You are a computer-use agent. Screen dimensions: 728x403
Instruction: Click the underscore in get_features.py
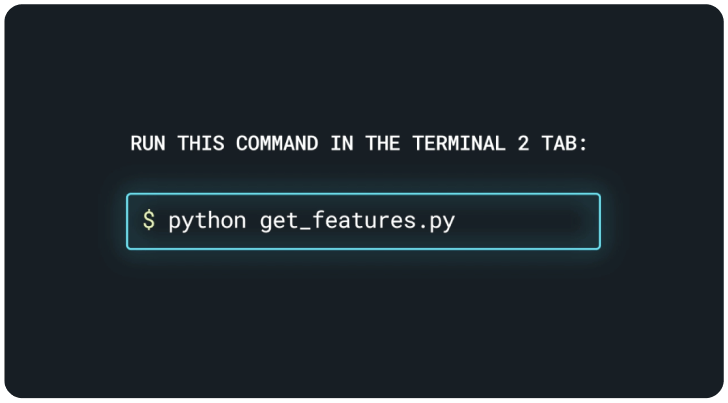click(x=299, y=226)
